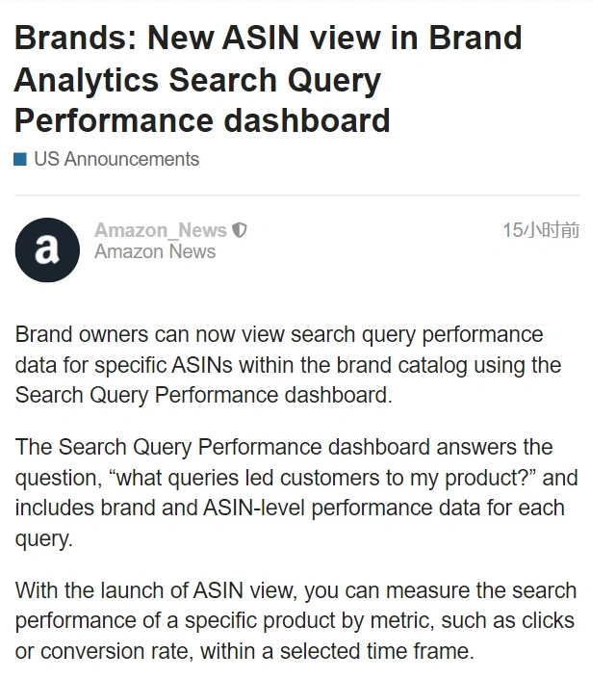Click the 'conversion rate' text in the last paragraph
616x679 pixels.
coord(116,651)
